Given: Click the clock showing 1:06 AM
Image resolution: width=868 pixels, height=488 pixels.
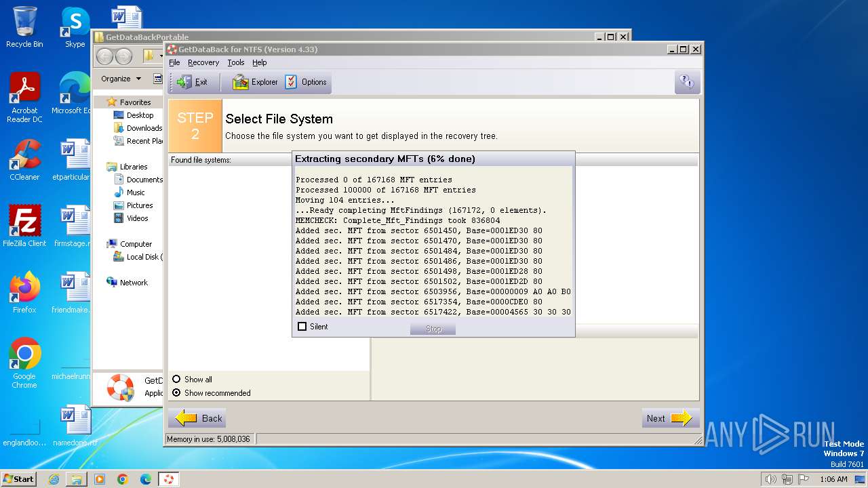Looking at the screenshot, I should pyautogui.click(x=833, y=479).
